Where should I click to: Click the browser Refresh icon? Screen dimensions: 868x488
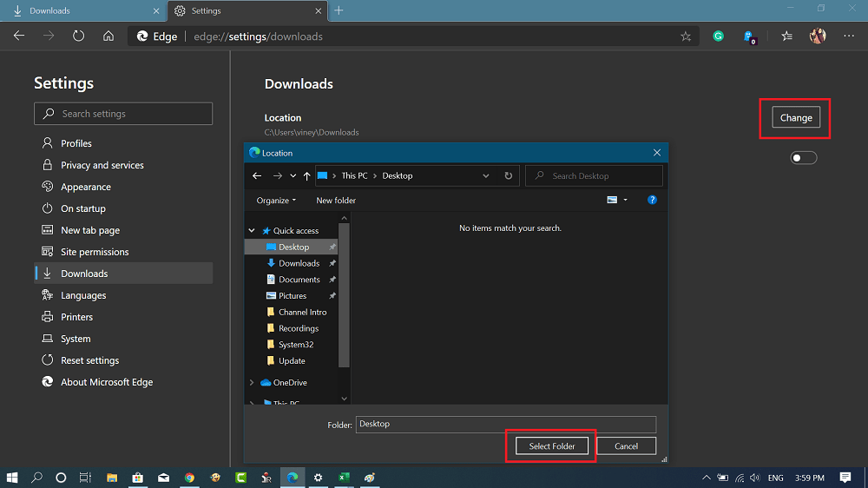pos(79,36)
